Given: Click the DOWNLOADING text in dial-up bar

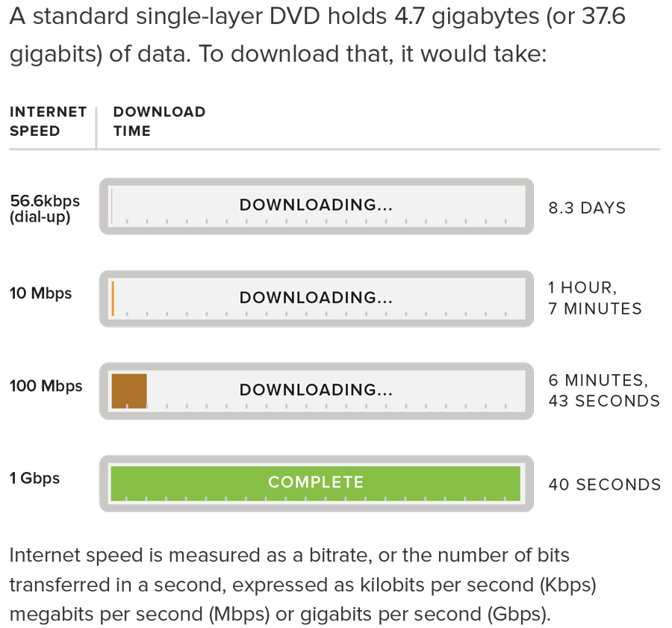Looking at the screenshot, I should (x=316, y=205).
